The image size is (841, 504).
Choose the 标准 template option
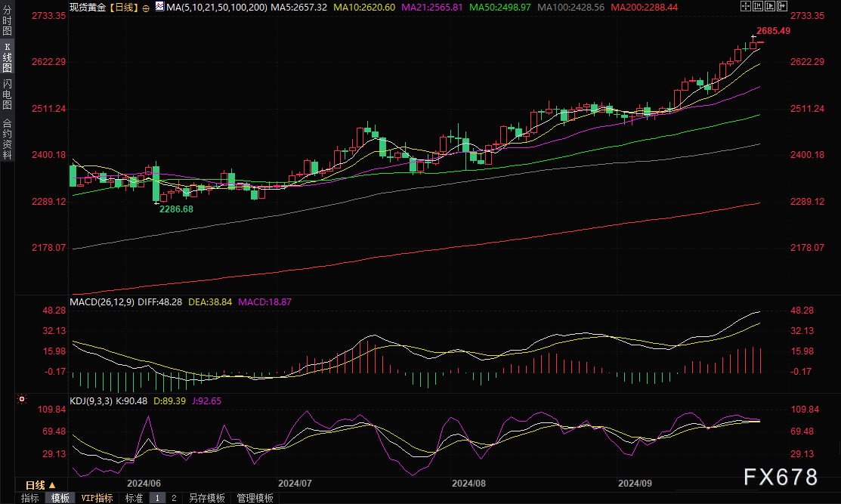[x=134, y=498]
